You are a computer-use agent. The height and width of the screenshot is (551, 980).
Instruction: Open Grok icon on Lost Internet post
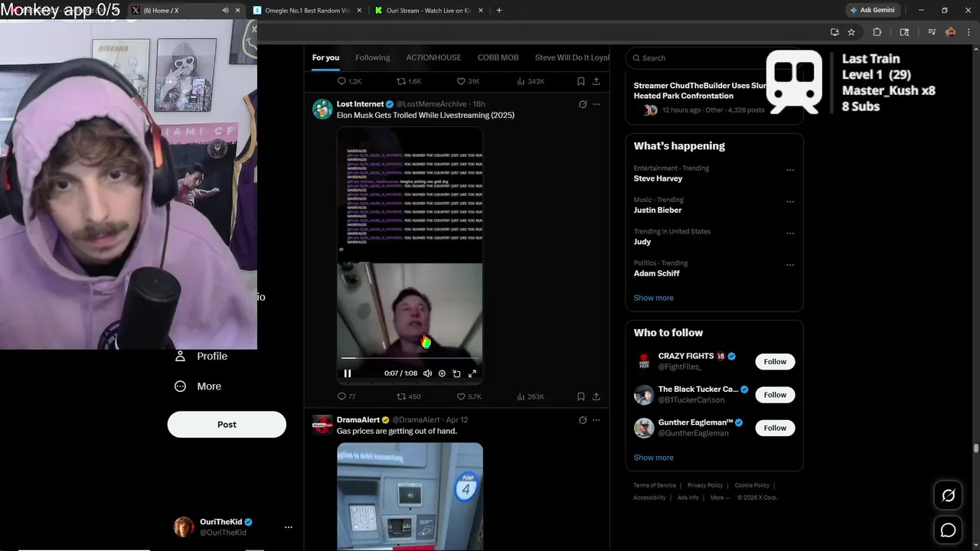(x=583, y=104)
